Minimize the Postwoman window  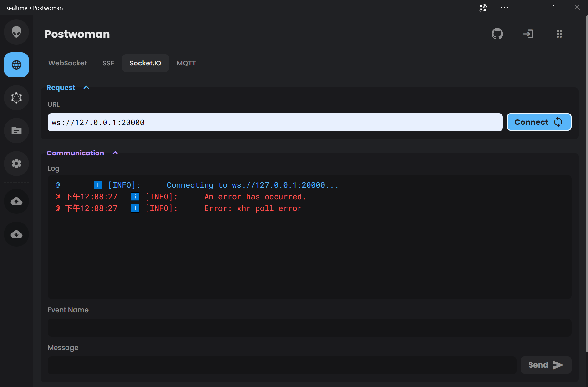click(x=532, y=8)
